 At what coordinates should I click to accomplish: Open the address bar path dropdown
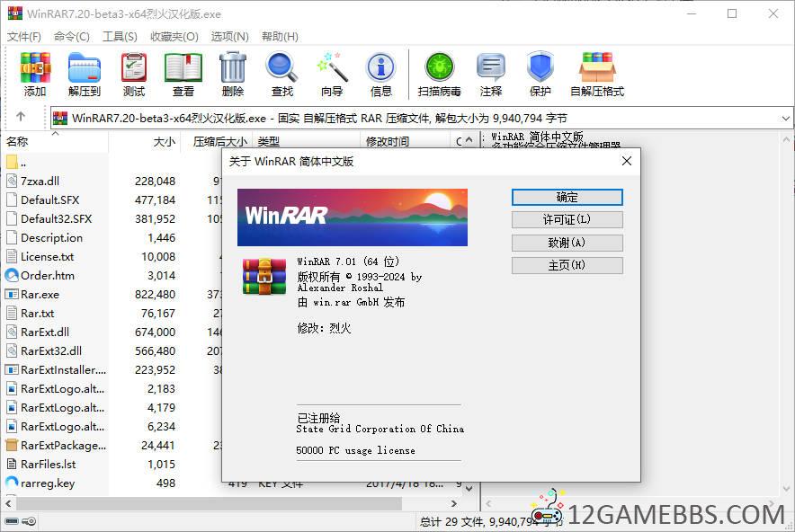point(787,118)
